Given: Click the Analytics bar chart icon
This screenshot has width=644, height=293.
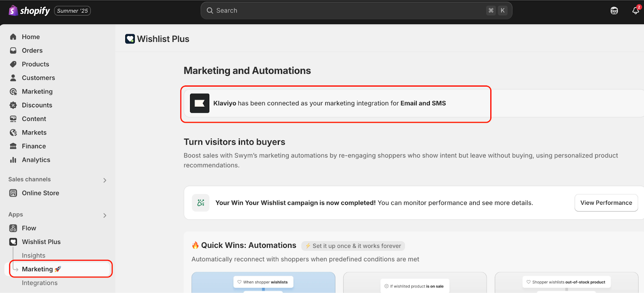Looking at the screenshot, I should 13,160.
